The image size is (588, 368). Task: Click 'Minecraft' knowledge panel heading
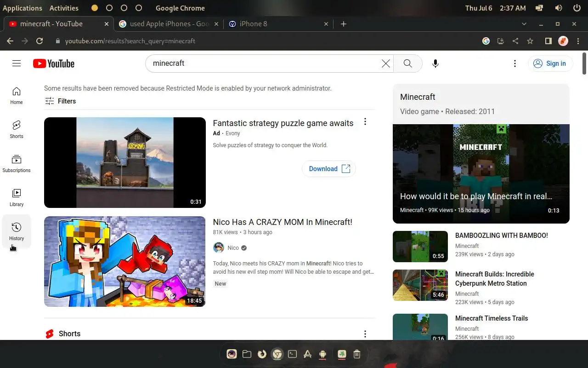click(x=418, y=97)
